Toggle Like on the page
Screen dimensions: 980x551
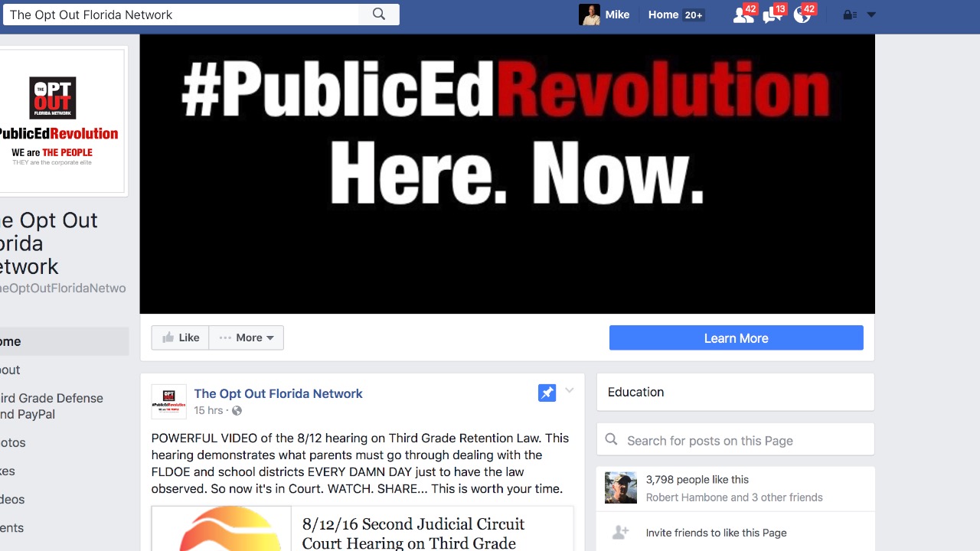click(180, 337)
